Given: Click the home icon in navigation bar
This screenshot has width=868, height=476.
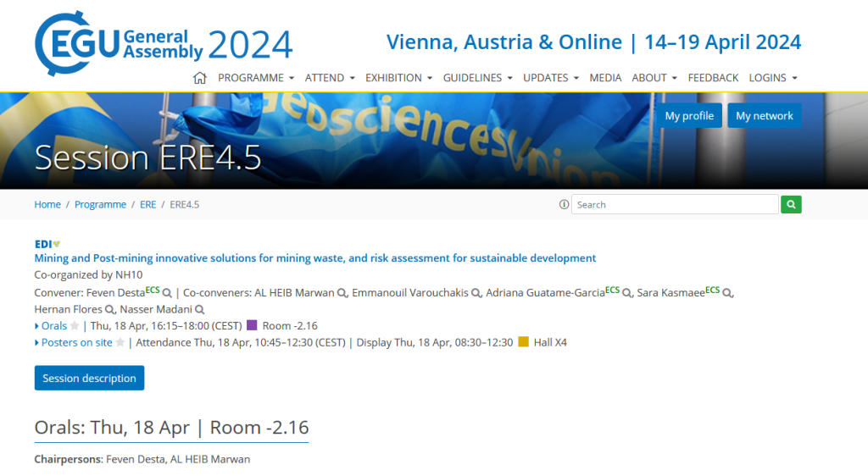Looking at the screenshot, I should (x=200, y=78).
